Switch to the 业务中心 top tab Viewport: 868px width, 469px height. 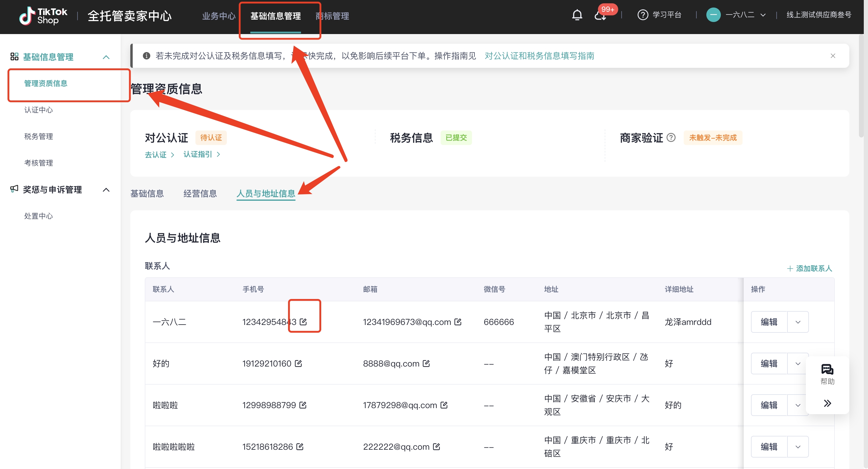pyautogui.click(x=218, y=16)
